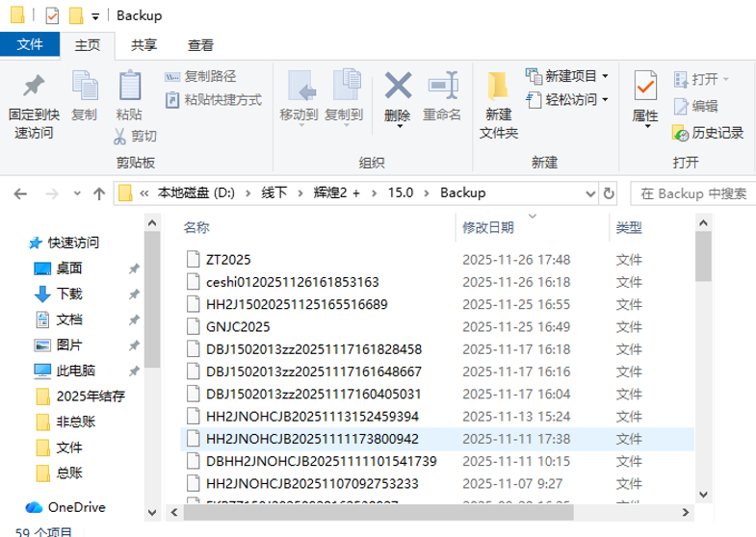Screen dimensions: 756x537
Task: Click the Paste icon in ribbon
Action: (x=129, y=89)
